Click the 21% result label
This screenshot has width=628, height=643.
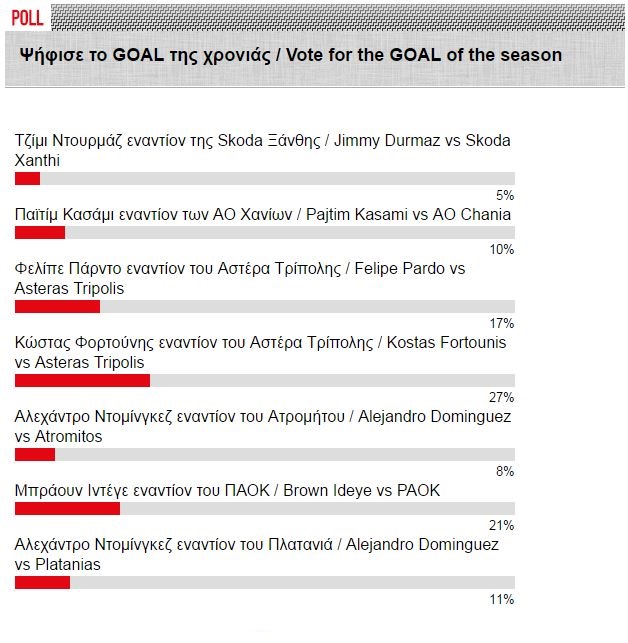coord(502,525)
